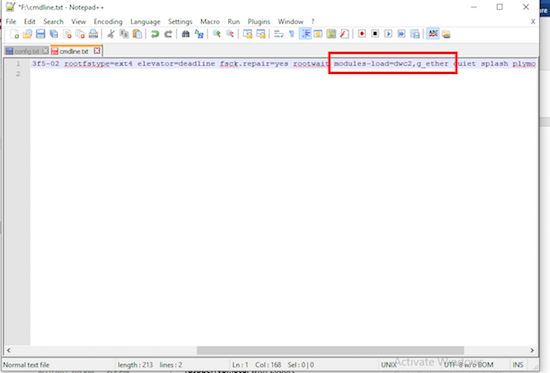Copy the selection via toolbar icon

pos(124,34)
